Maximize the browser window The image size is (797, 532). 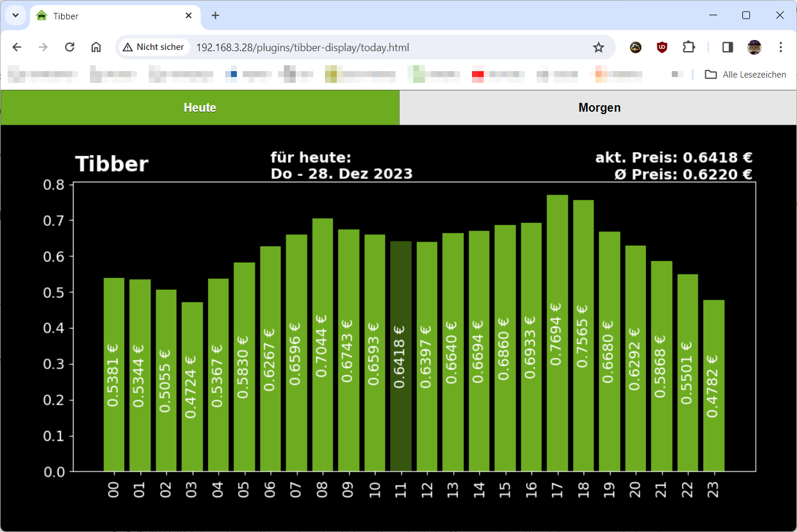[x=746, y=15]
